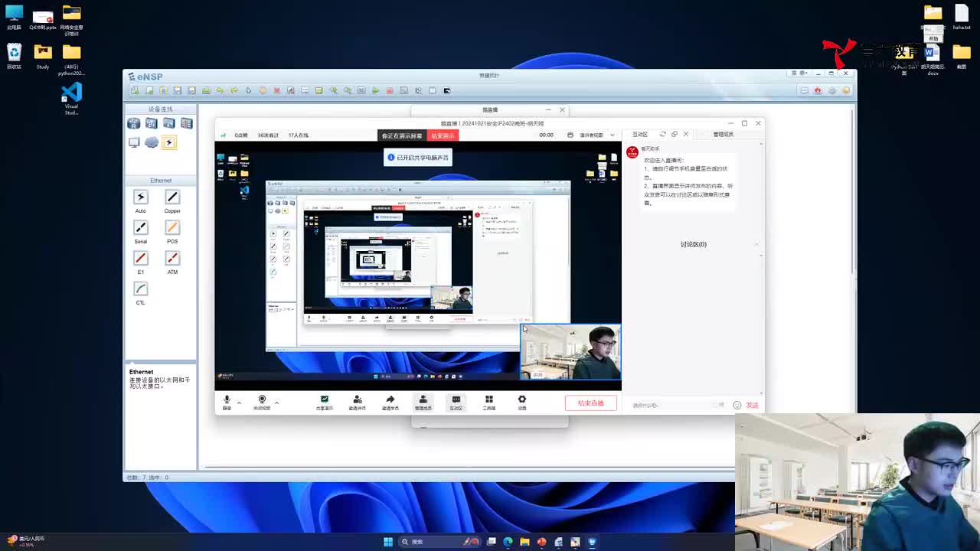Open the Cloud device category in eNSP
Viewport: 980px width, 551px height.
coord(152,142)
